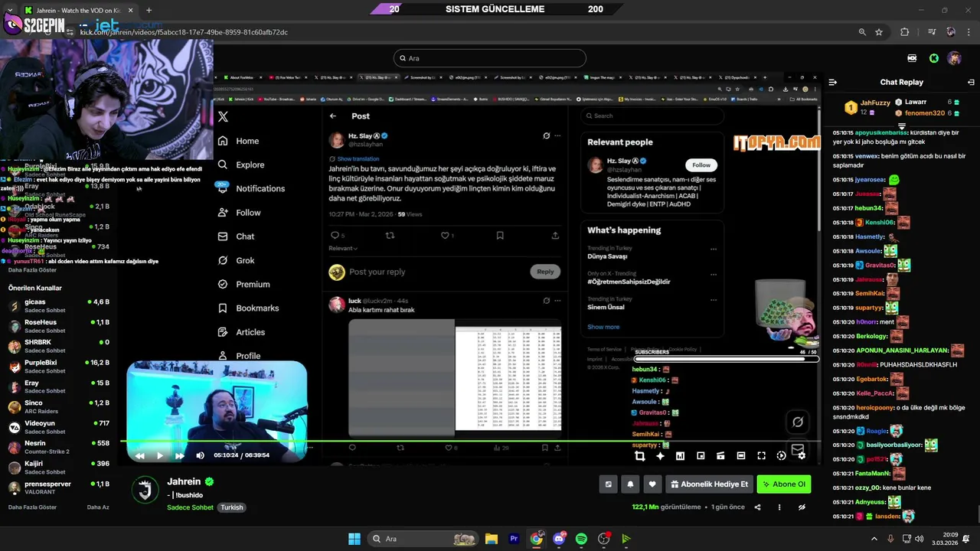Open SHRBRK channel in sidebar
Viewport: 980px width, 551px height.
pyautogui.click(x=59, y=346)
